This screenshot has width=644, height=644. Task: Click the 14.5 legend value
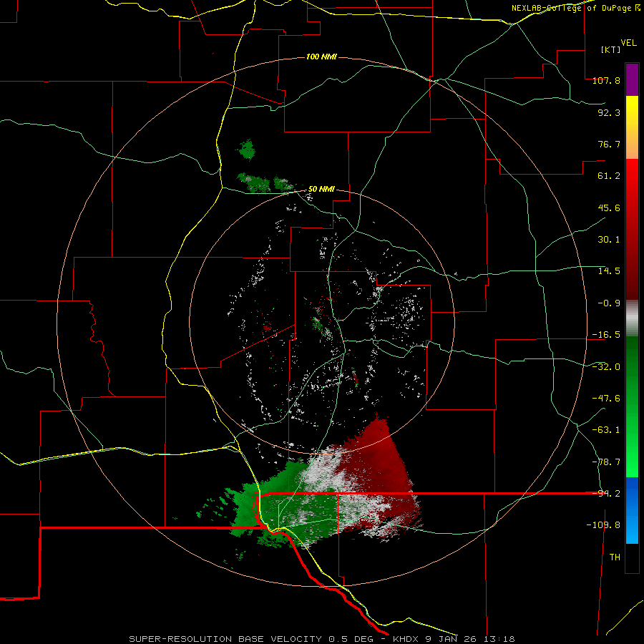[609, 271]
